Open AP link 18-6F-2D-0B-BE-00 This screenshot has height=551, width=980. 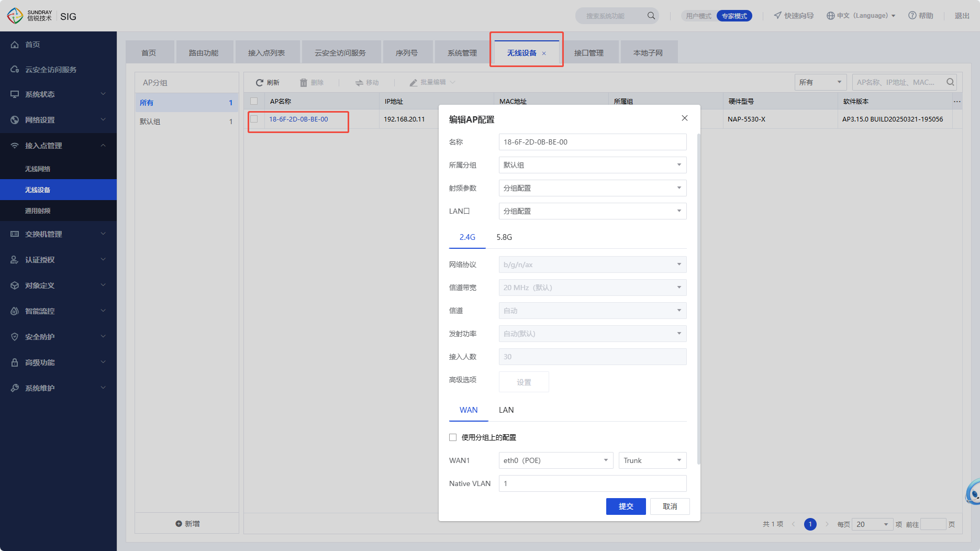[298, 119]
